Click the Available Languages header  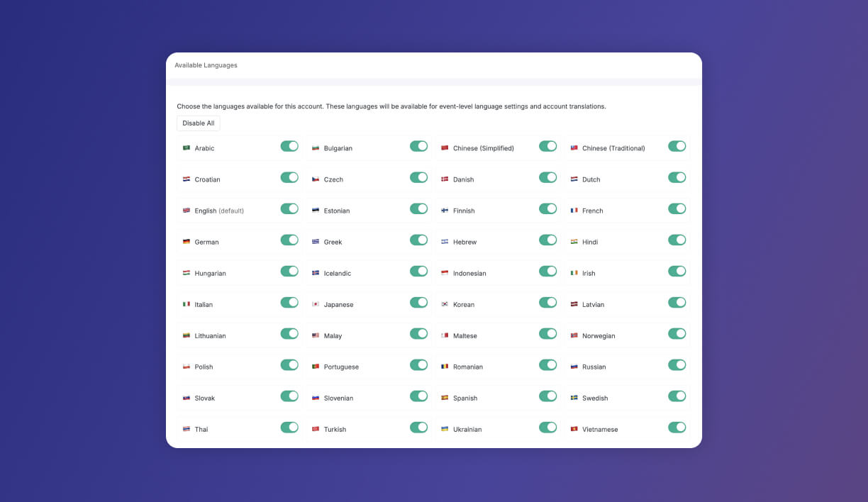pos(206,65)
